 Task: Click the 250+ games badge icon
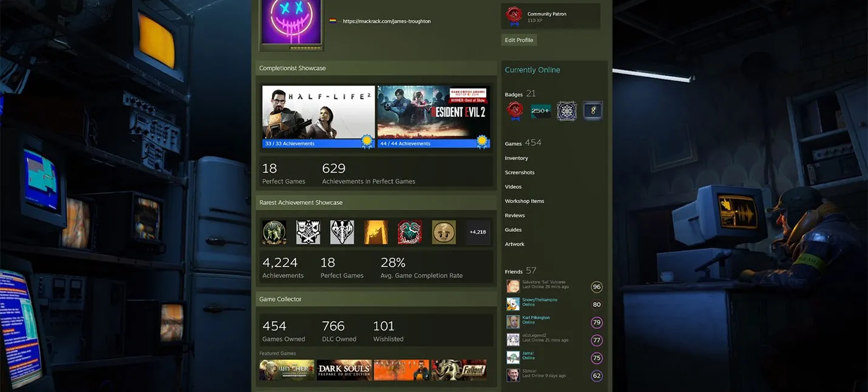pyautogui.click(x=540, y=111)
